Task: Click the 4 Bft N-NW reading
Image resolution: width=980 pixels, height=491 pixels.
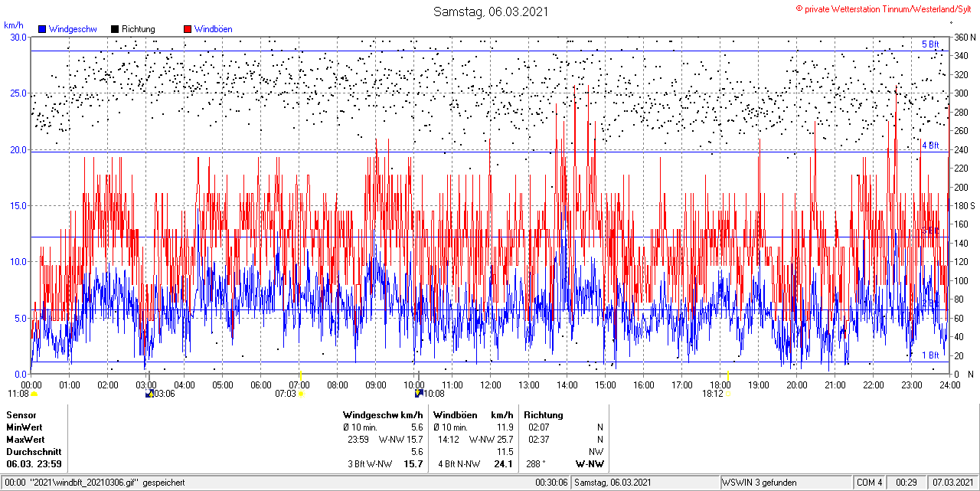Action: [x=460, y=464]
